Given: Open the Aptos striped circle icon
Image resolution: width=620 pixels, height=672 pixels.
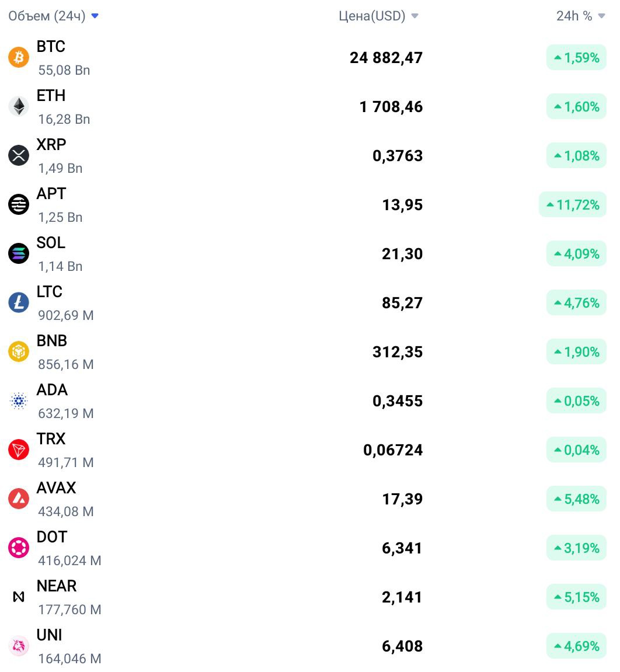Looking at the screenshot, I should pyautogui.click(x=19, y=204).
